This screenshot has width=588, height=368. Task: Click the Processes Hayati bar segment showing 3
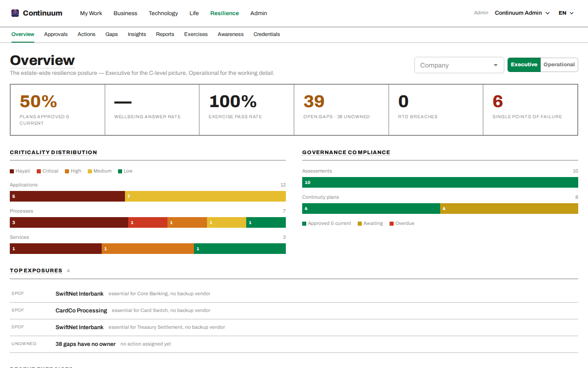click(x=69, y=222)
